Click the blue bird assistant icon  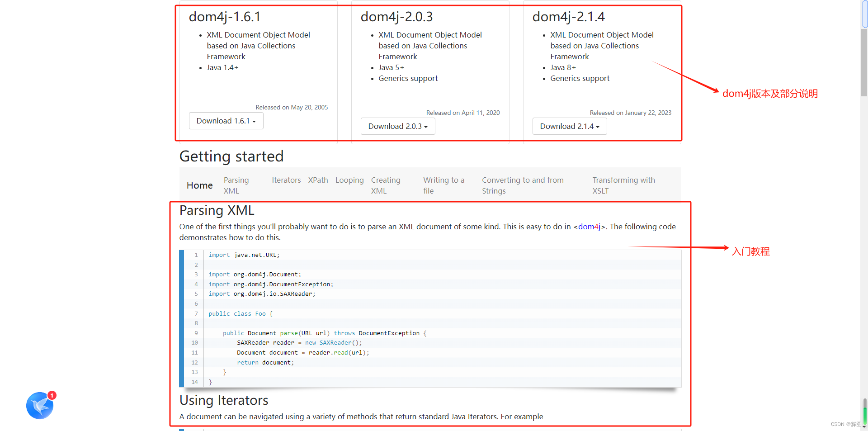click(40, 406)
